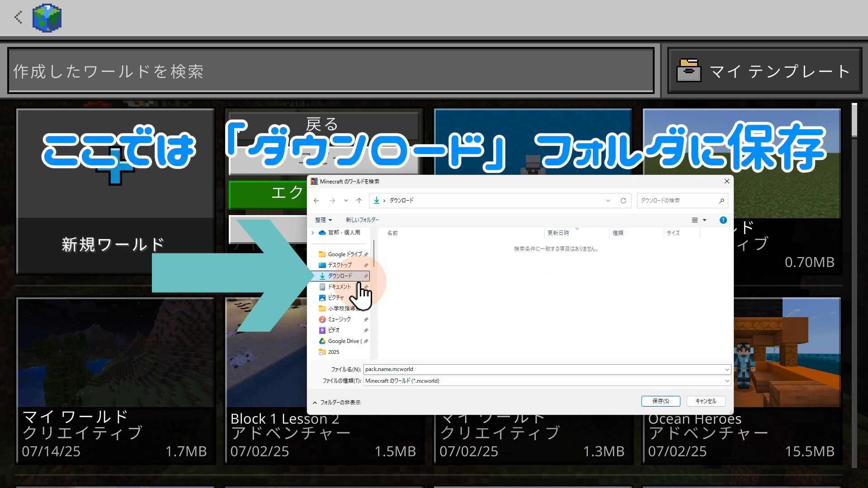Click the キャンセル cancel button
The height and width of the screenshot is (488, 868).
706,401
